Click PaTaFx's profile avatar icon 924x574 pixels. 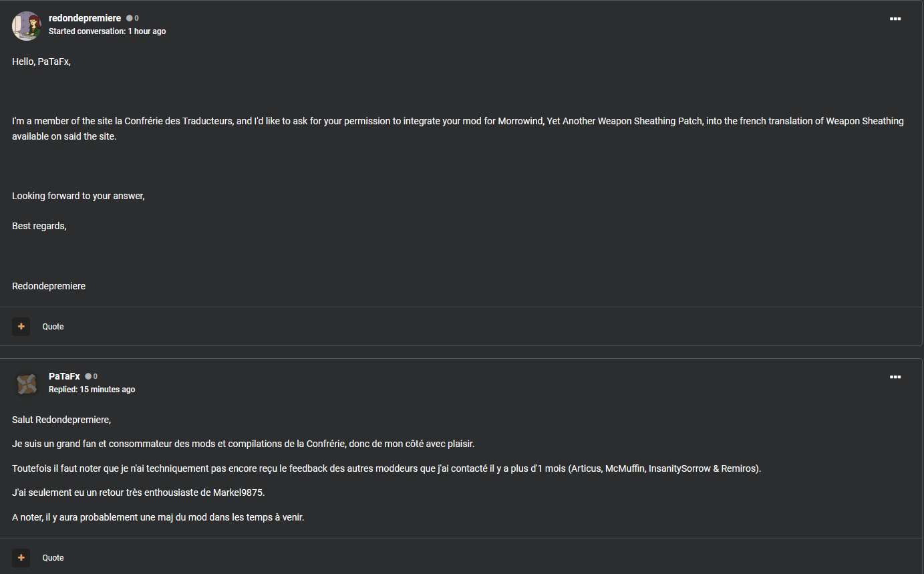click(27, 384)
